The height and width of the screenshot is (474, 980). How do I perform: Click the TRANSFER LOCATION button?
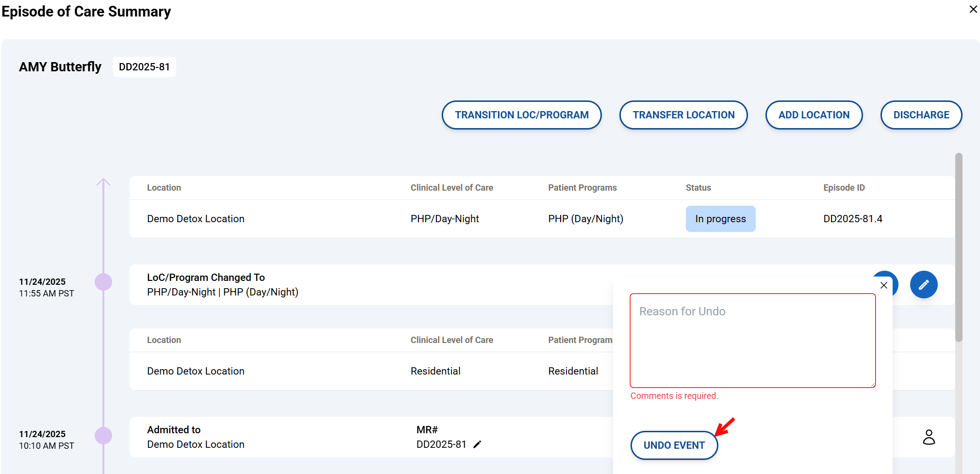point(683,115)
